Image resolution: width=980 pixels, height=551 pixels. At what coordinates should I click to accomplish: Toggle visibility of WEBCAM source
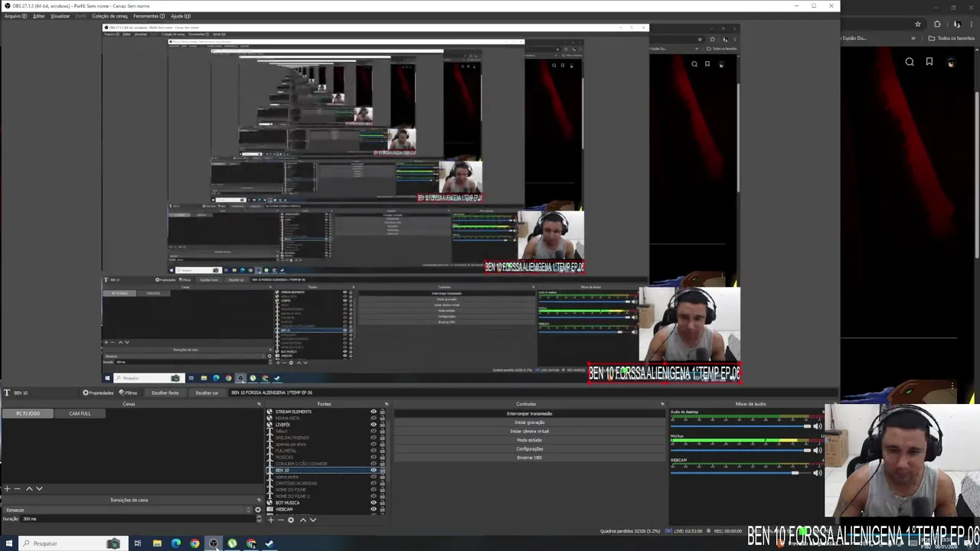pyautogui.click(x=374, y=509)
